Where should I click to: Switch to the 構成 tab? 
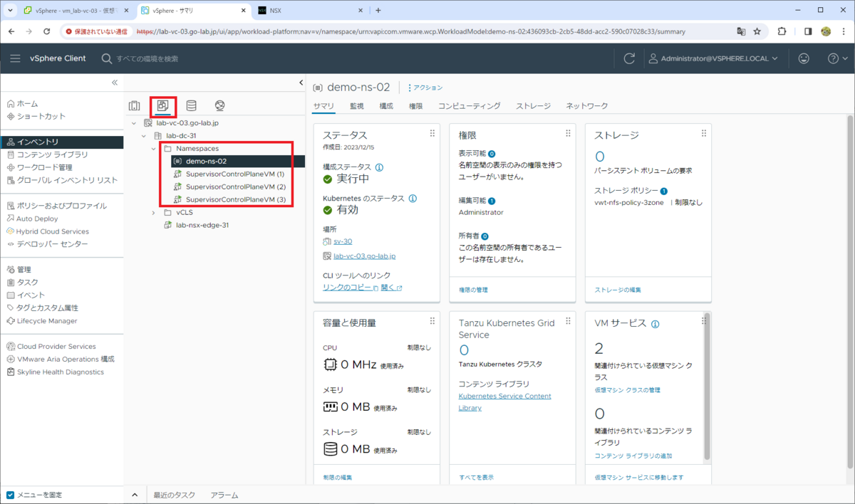coord(386,106)
